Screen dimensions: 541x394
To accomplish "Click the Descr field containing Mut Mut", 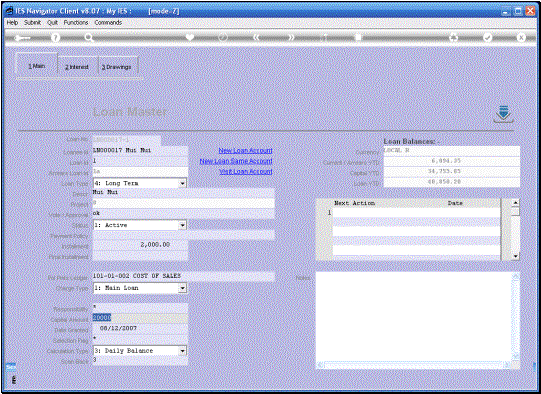I will [x=184, y=193].
